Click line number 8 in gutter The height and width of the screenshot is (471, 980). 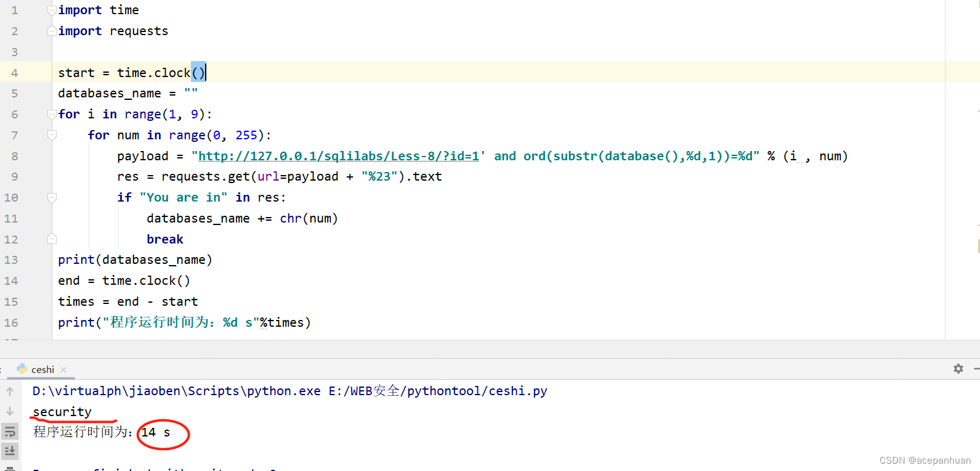(x=14, y=156)
